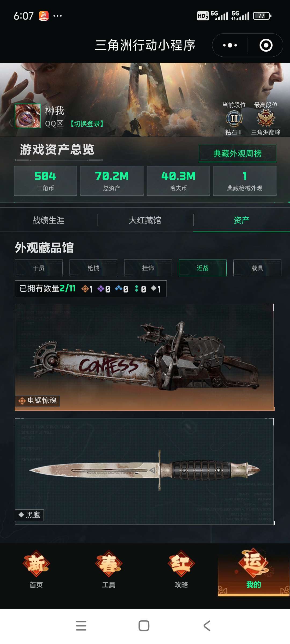Open the 黑鹰 knife skin card
This screenshot has height=644, width=290.
[144, 471]
